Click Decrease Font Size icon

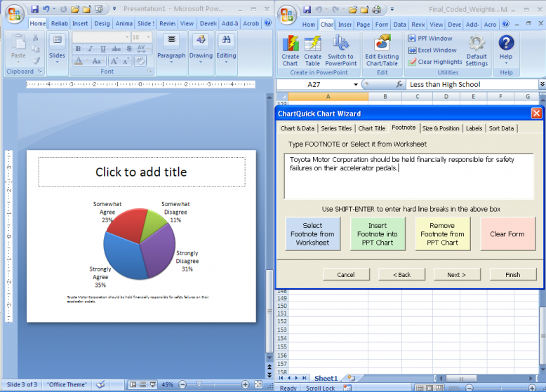[x=126, y=61]
